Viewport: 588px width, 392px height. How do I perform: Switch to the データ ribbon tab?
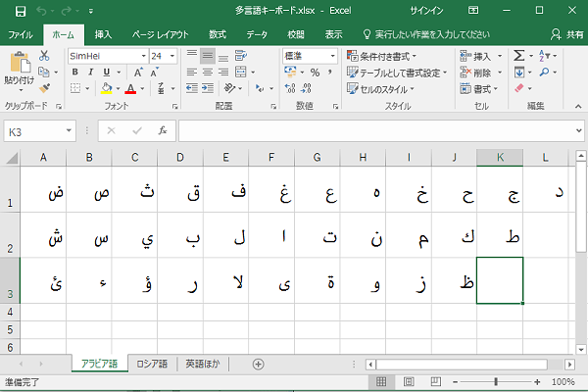point(257,35)
